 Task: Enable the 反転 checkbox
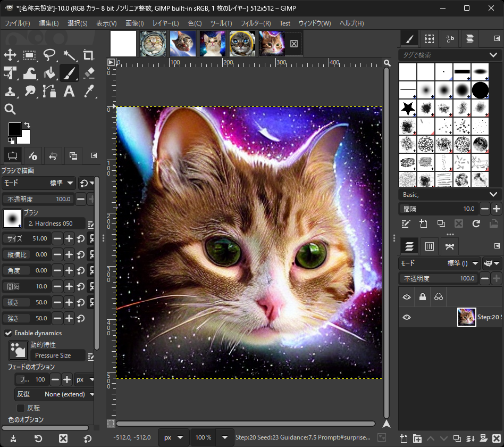[21, 408]
